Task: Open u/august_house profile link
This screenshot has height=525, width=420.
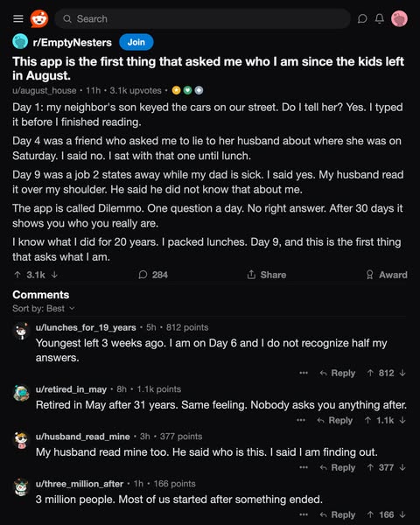Action: (x=45, y=90)
